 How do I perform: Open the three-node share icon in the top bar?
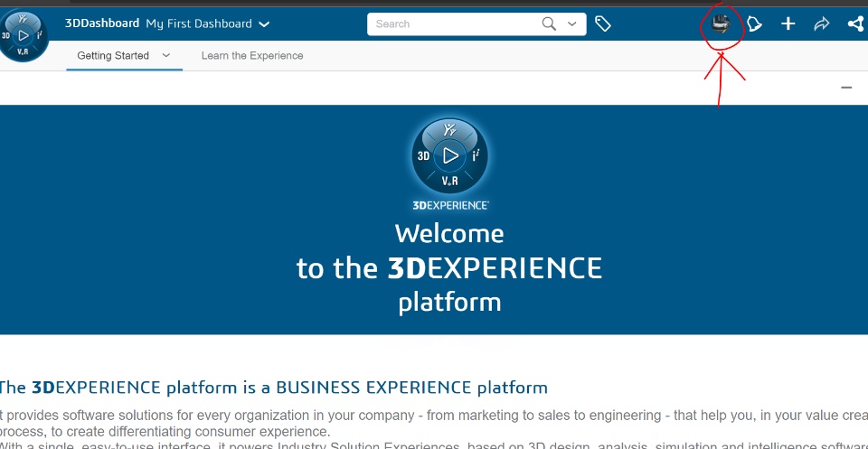tap(855, 24)
